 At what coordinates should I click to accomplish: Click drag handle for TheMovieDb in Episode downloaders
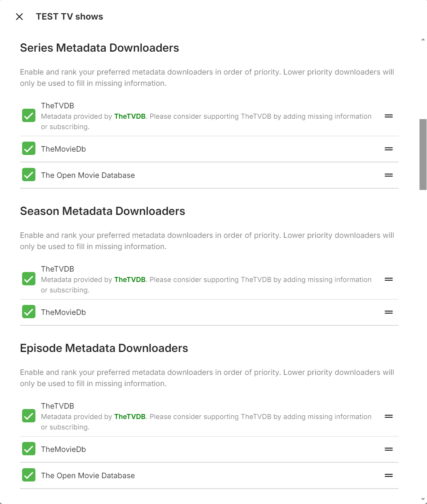(x=389, y=449)
